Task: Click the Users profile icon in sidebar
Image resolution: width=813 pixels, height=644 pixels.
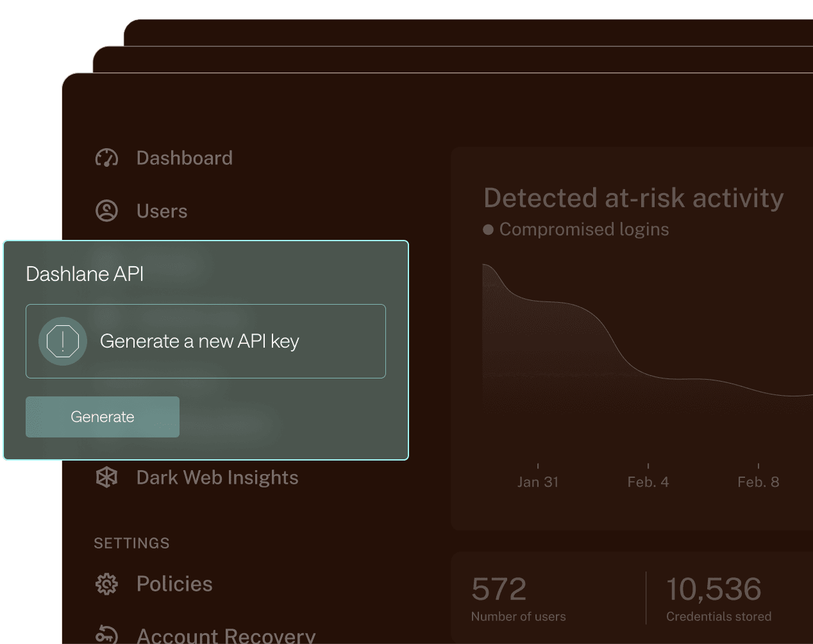Action: point(106,210)
